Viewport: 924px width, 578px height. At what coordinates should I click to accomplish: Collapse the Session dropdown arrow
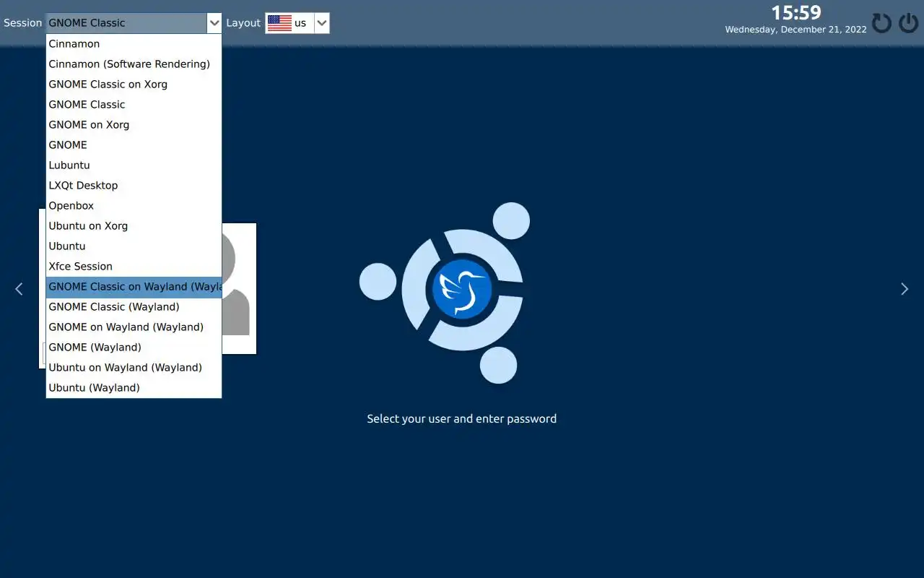tap(214, 23)
